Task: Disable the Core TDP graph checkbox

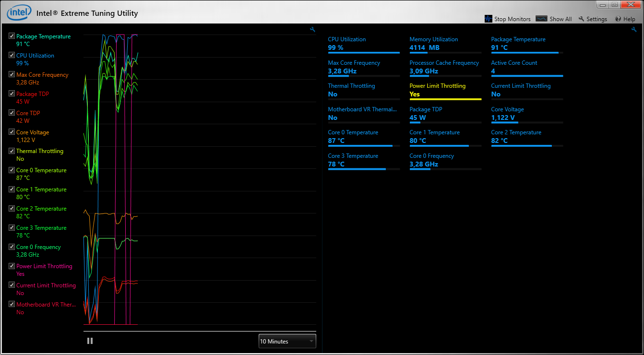Action: 12,113
